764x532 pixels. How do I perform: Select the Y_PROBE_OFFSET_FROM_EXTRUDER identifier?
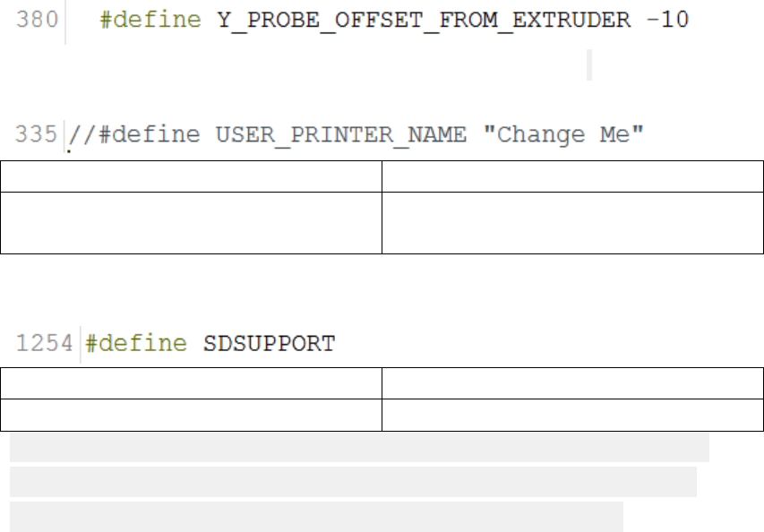[x=424, y=21]
